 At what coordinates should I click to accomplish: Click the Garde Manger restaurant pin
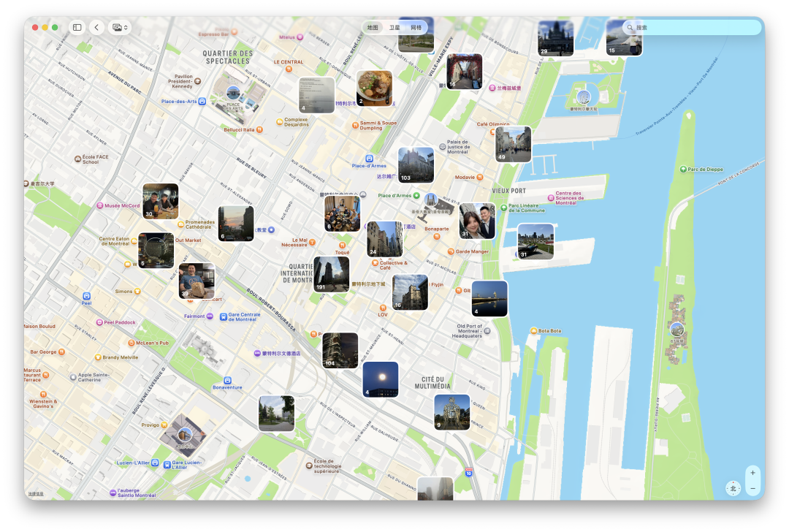point(451,251)
